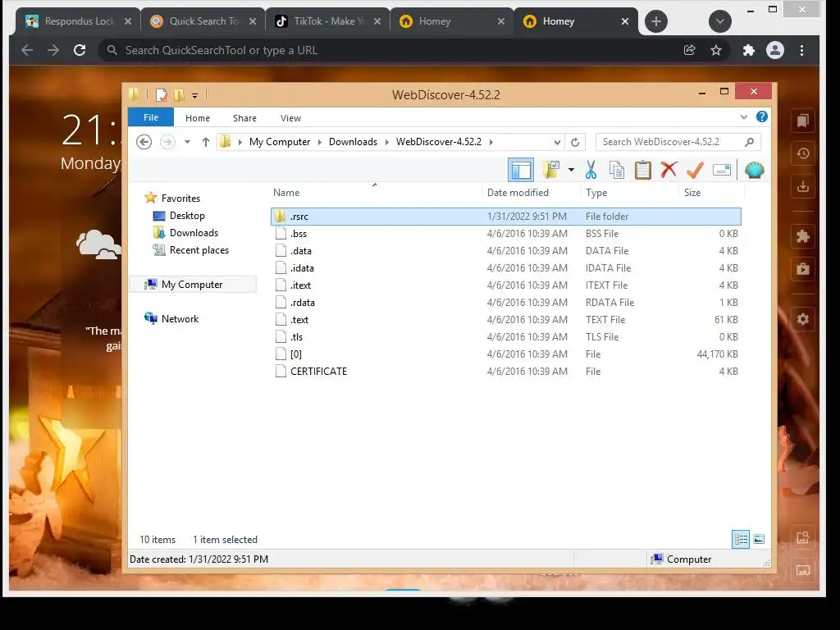The height and width of the screenshot is (630, 840).
Task: Bookmark this page with star icon
Action: click(715, 50)
